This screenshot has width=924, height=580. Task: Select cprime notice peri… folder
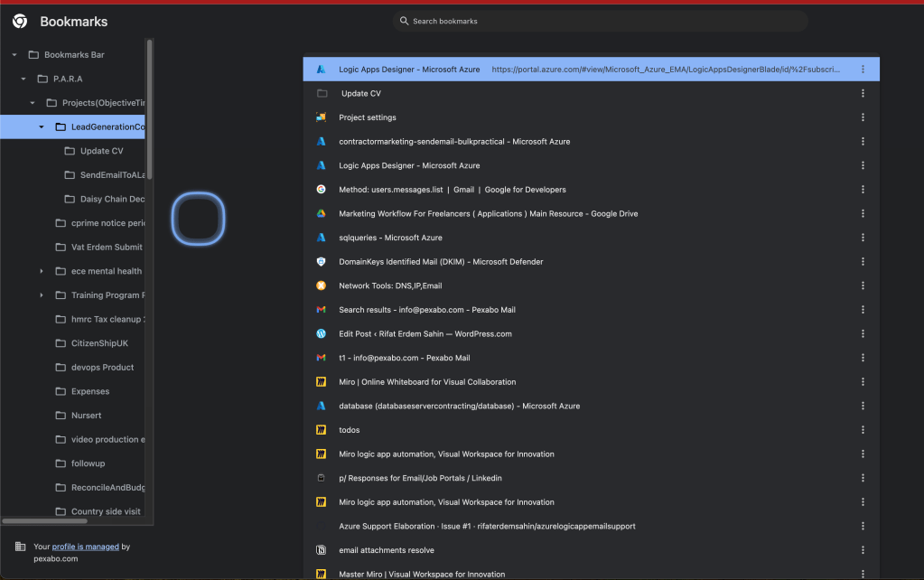[x=99, y=223]
